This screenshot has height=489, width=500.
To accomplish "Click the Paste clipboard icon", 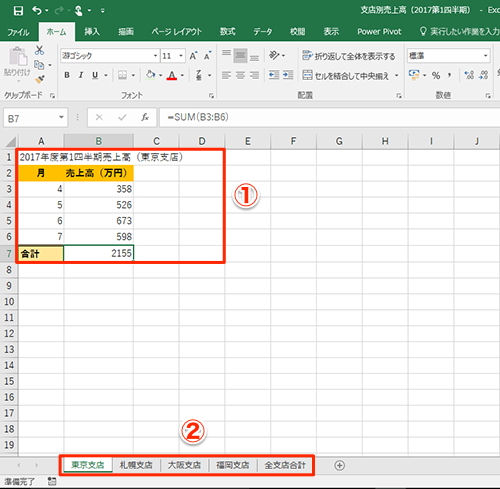I will 17,57.
